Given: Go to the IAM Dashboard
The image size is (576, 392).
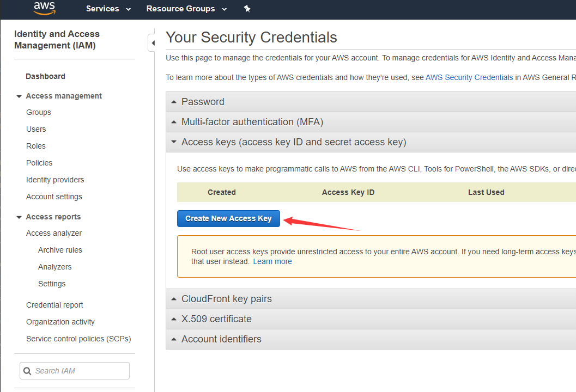Looking at the screenshot, I should 45,76.
